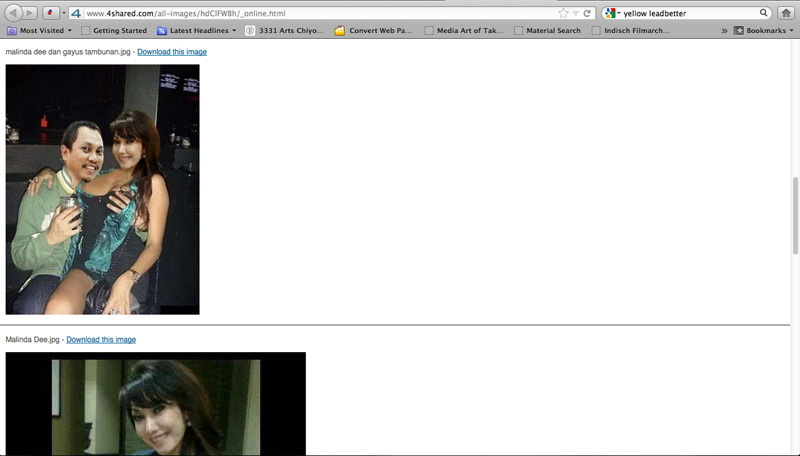The width and height of the screenshot is (800, 456).
Task: Open the second image thumbnail under Malinda Dee.jpg
Action: (156, 403)
